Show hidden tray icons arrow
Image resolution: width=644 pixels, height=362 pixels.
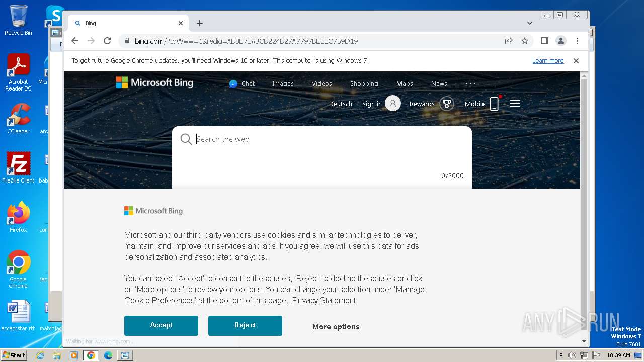(x=561, y=355)
